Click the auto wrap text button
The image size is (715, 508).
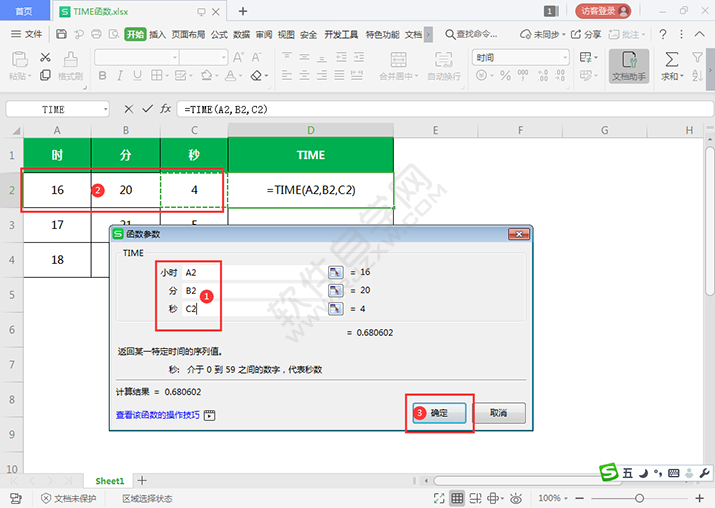click(444, 66)
